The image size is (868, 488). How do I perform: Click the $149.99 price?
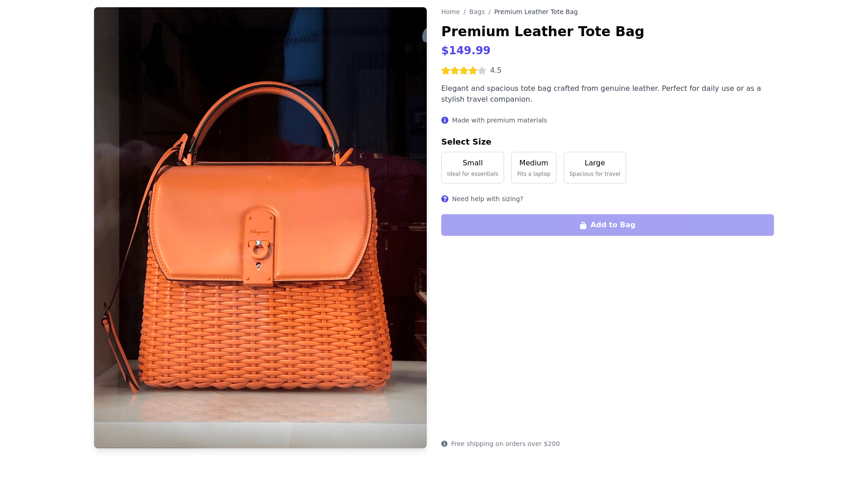click(x=466, y=51)
